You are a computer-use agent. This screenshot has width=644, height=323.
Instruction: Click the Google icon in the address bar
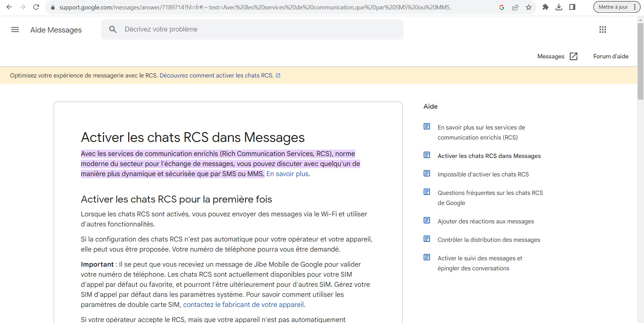click(502, 7)
